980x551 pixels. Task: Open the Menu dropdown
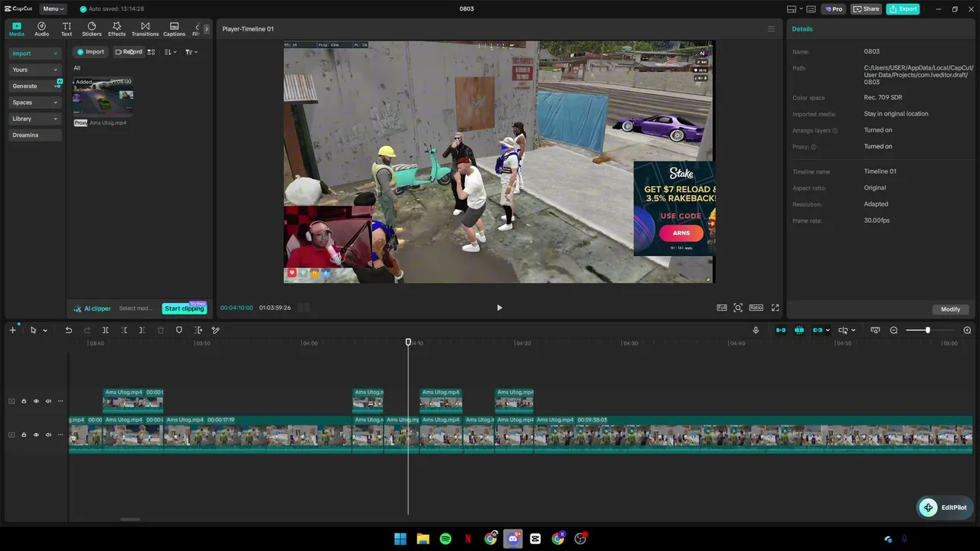click(x=53, y=9)
